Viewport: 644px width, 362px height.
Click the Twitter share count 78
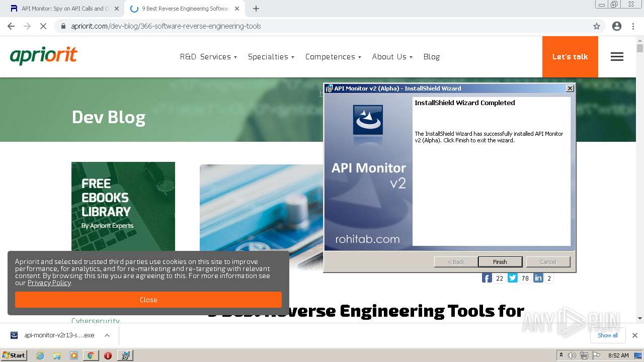coord(525,278)
